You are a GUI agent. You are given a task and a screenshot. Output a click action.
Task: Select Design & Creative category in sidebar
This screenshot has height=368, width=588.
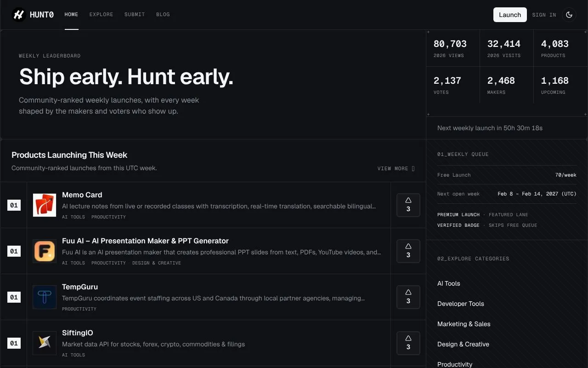tap(463, 344)
